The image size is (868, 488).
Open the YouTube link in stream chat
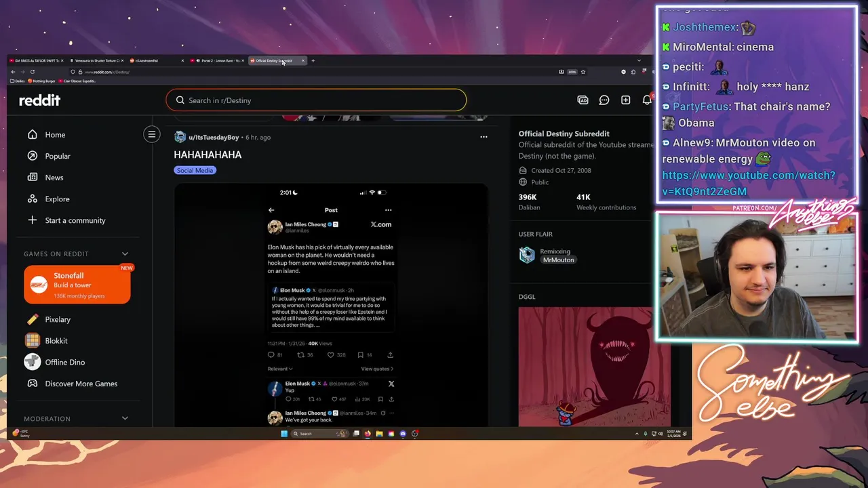749,183
